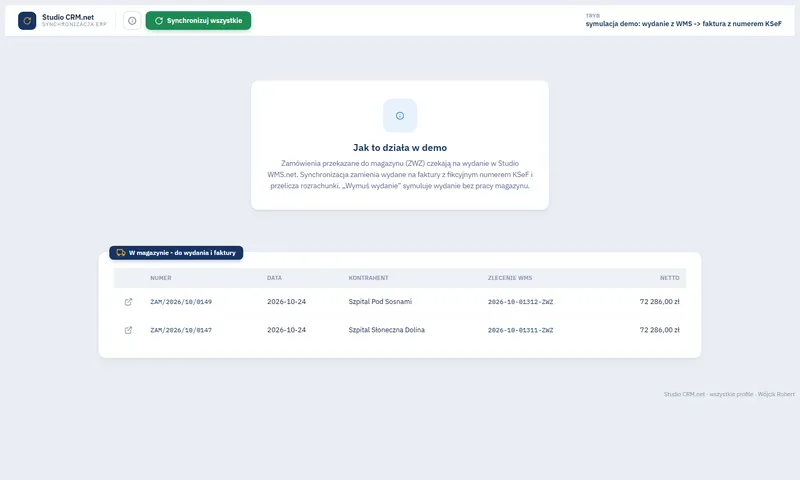This screenshot has height=480, width=800.
Task: Click the DATA column header
Action: (274, 278)
